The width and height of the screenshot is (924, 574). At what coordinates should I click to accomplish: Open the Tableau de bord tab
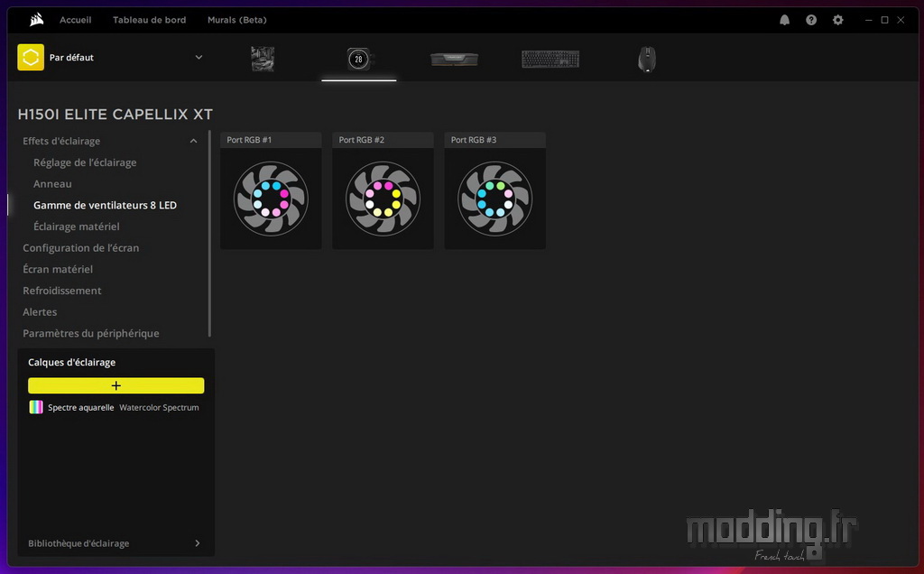coord(150,20)
